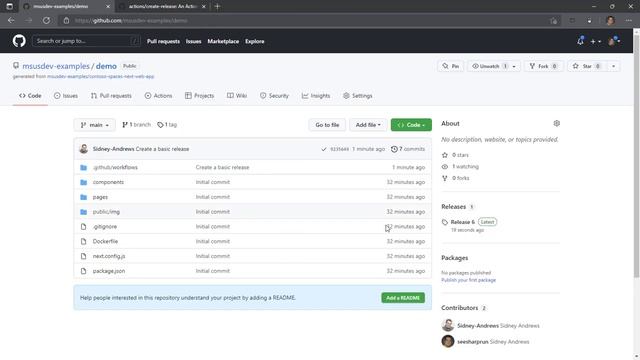Image resolution: width=640 pixels, height=360 pixels.
Task: Open a new browser tab
Action: coord(217,7)
